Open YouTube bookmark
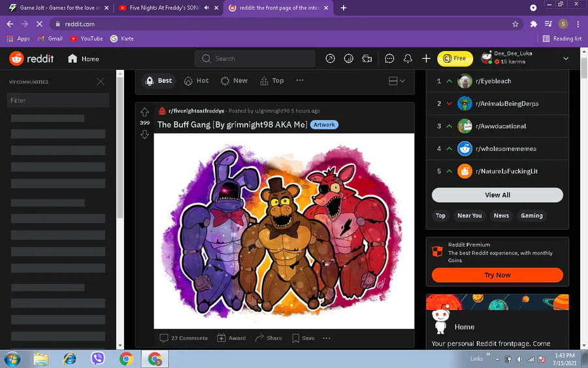 point(86,39)
